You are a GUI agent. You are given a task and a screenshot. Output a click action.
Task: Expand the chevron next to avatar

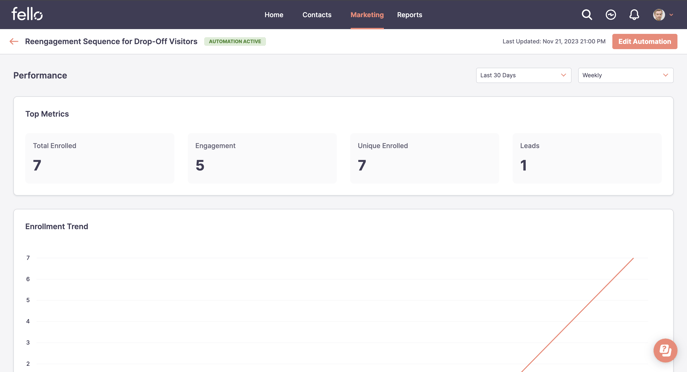click(671, 15)
